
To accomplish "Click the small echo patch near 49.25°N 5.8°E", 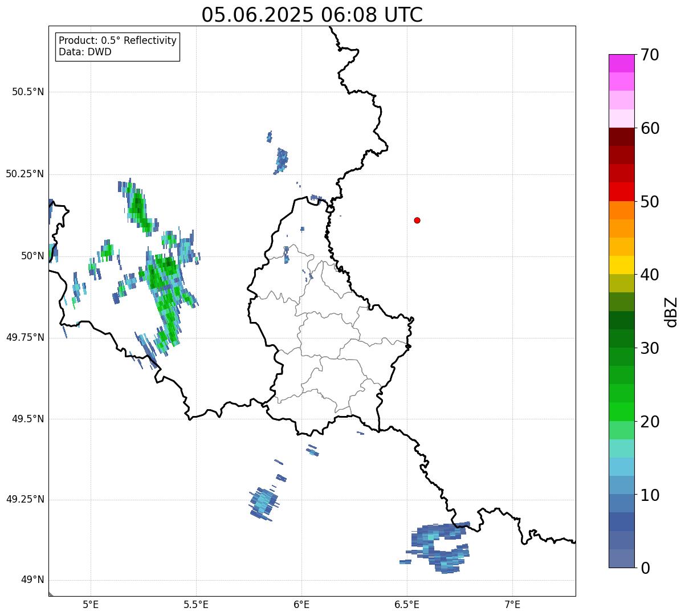I will [264, 504].
